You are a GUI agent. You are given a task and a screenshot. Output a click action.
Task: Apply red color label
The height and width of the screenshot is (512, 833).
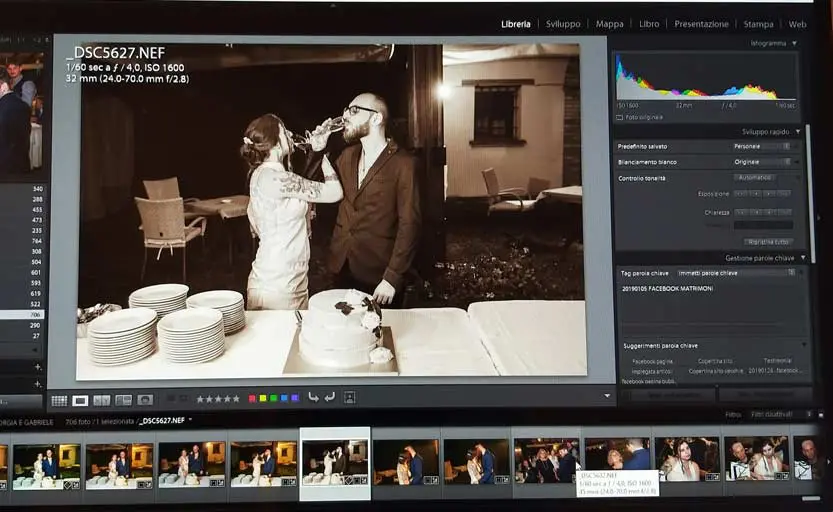point(252,398)
